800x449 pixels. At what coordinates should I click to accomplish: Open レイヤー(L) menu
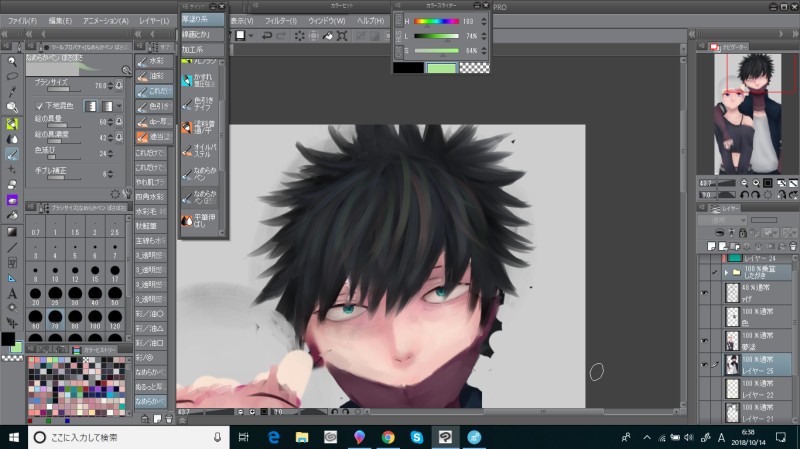(154, 21)
